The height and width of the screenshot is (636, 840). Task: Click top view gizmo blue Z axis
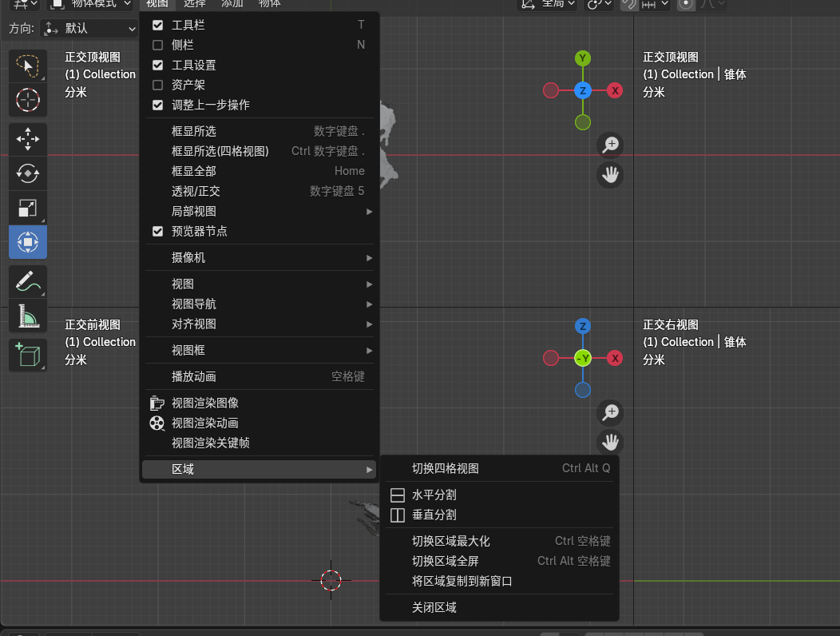tap(583, 90)
